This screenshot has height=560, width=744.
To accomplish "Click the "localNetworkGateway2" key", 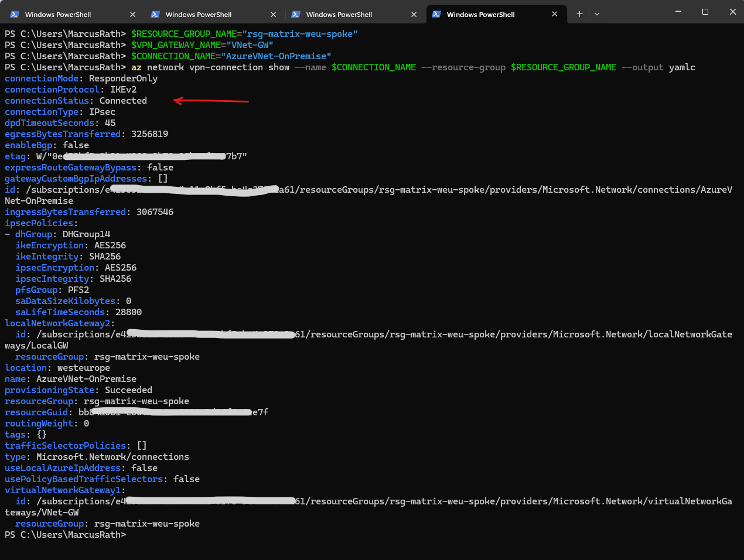I will [57, 323].
